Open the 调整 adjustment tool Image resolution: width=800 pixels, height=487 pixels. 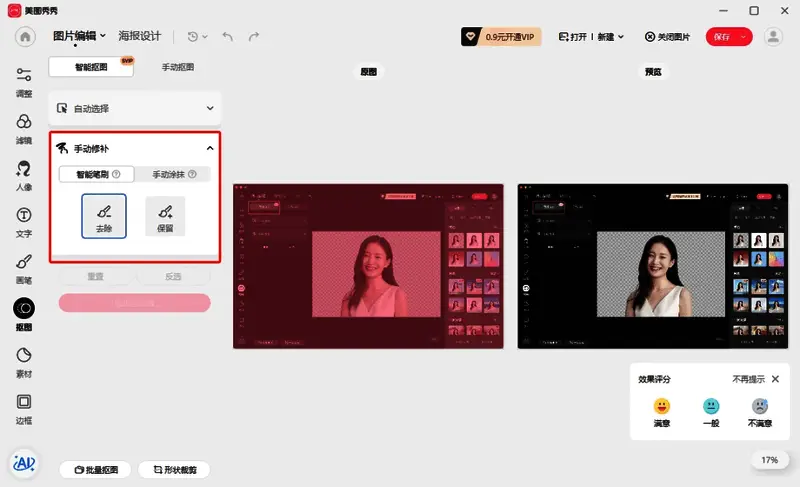coord(24,83)
